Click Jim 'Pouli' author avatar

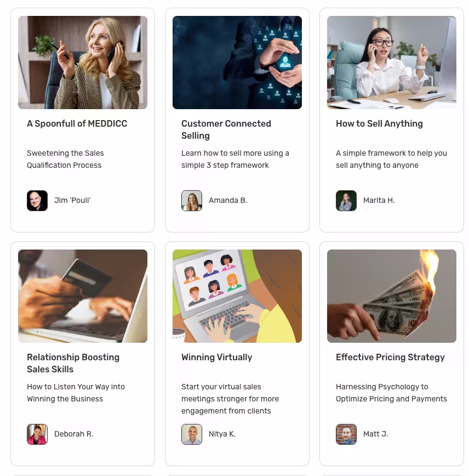click(37, 201)
